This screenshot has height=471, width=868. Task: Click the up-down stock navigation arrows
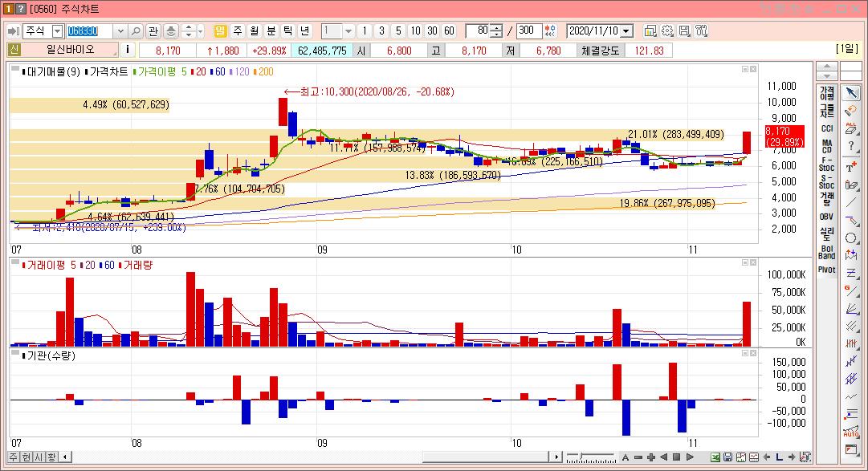point(188,31)
